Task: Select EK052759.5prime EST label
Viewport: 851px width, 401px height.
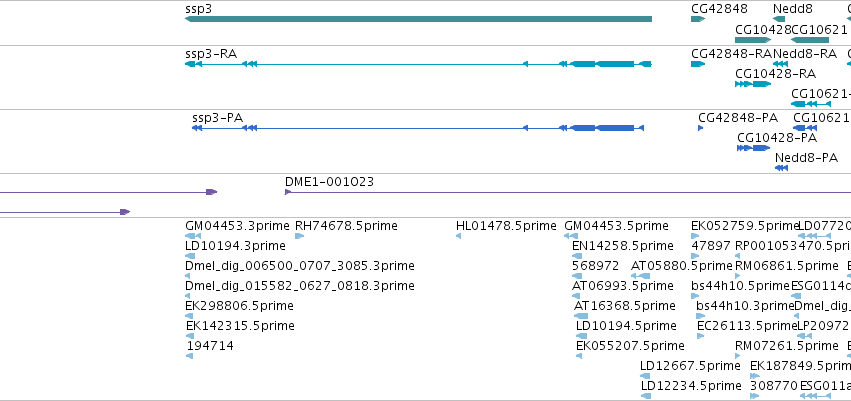Action: 745,226
